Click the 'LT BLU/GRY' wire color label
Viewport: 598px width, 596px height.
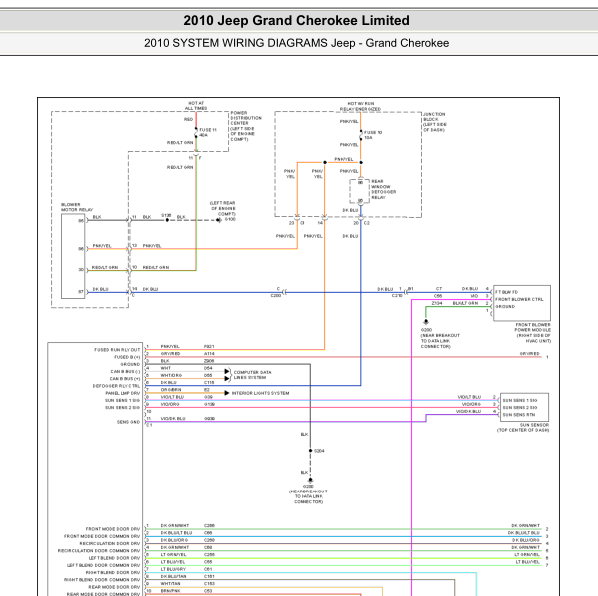coord(173,569)
